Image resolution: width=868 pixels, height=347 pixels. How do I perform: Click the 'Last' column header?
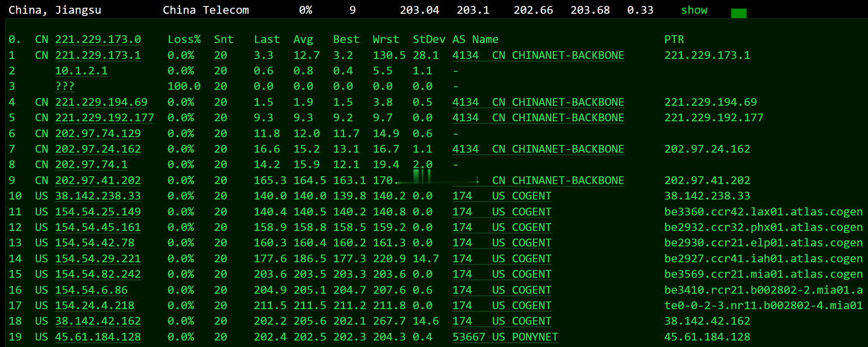pyautogui.click(x=267, y=40)
